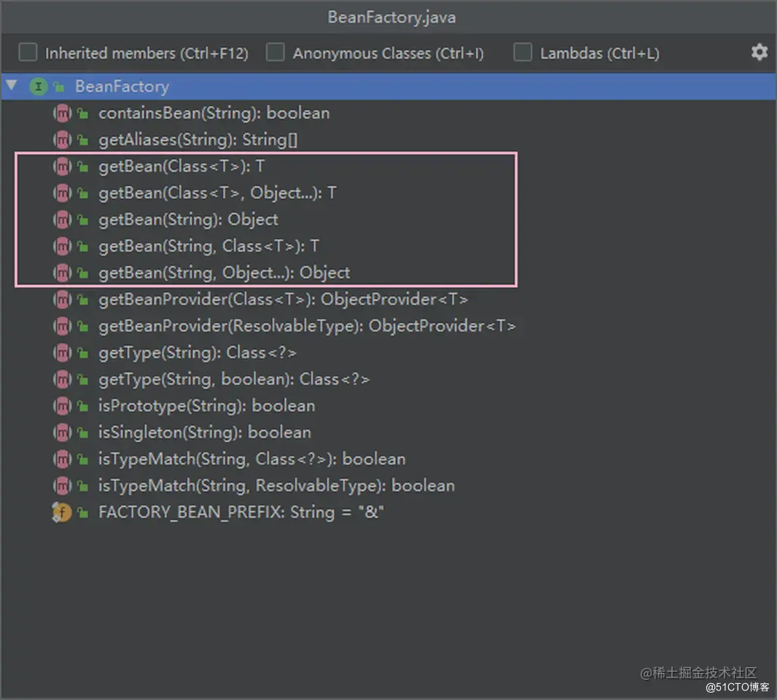Image resolution: width=777 pixels, height=700 pixels.
Task: Click the BeanFactory.java popup title
Action: pos(391,17)
